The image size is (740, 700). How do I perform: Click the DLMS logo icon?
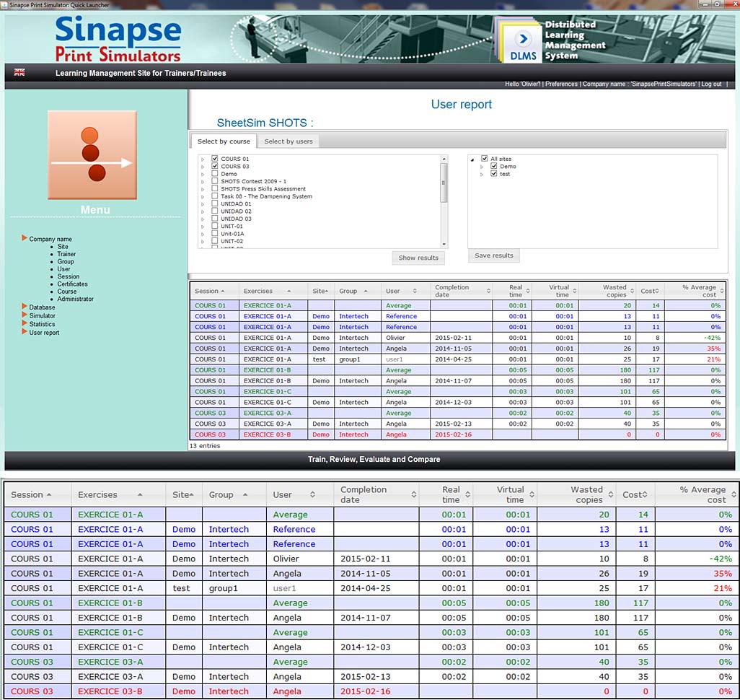(523, 45)
